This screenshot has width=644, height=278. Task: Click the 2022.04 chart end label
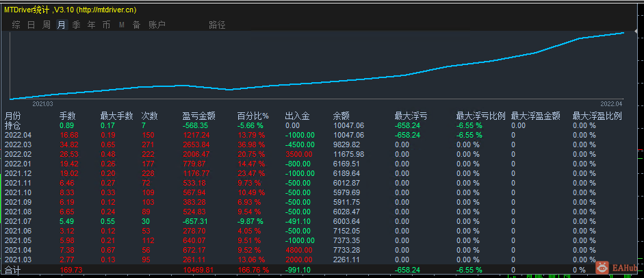612,104
